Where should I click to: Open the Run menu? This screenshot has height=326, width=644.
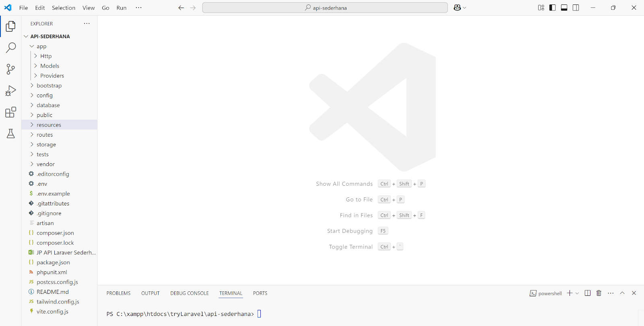click(122, 8)
